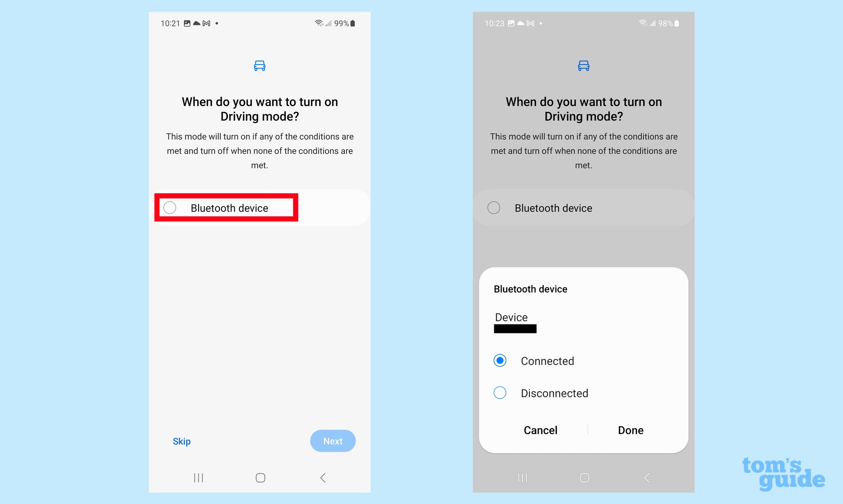Enable Bluetooth device option left screen
Screen dimensions: 843x504
(x=170, y=208)
